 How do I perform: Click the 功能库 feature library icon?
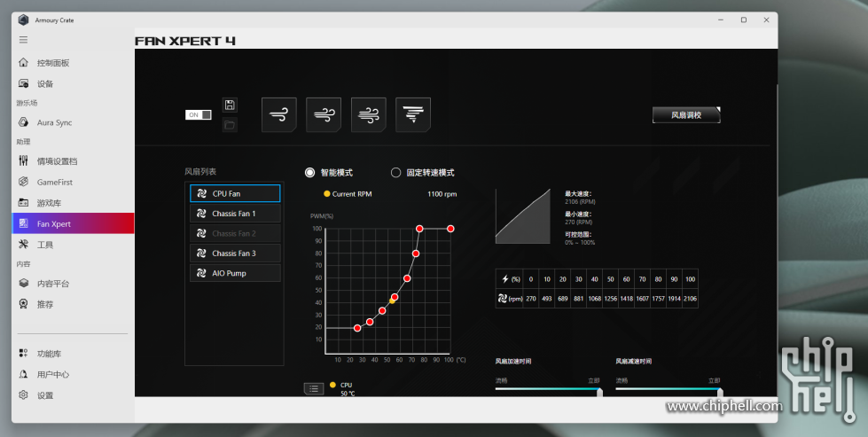tap(23, 354)
